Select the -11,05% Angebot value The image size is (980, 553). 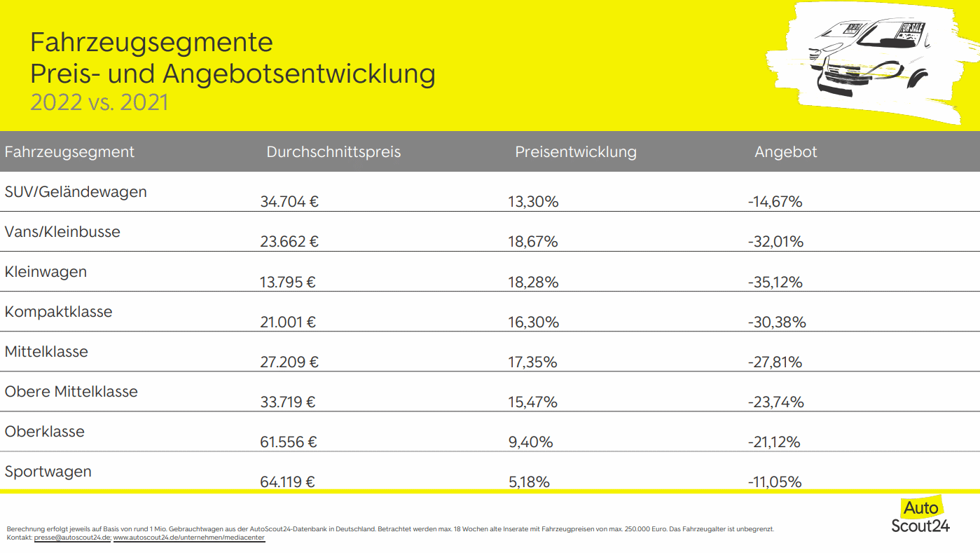(775, 482)
